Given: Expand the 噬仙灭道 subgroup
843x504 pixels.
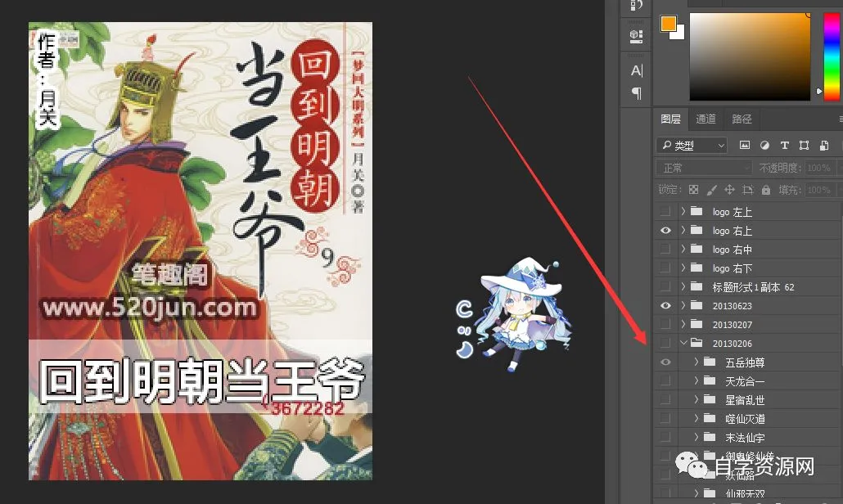Looking at the screenshot, I should [x=696, y=418].
